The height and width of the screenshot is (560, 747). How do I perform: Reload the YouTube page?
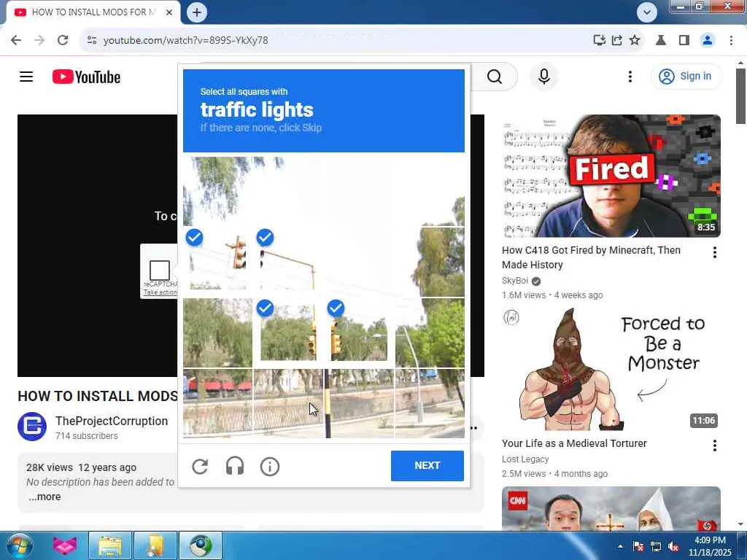pyautogui.click(x=63, y=41)
